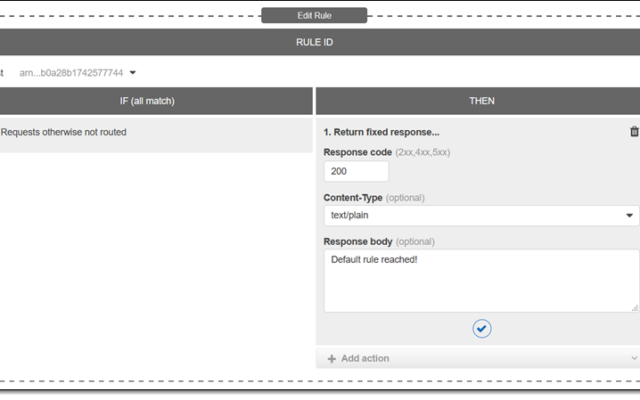Click the Content-Type label
640x400 pixels.
[x=353, y=198]
